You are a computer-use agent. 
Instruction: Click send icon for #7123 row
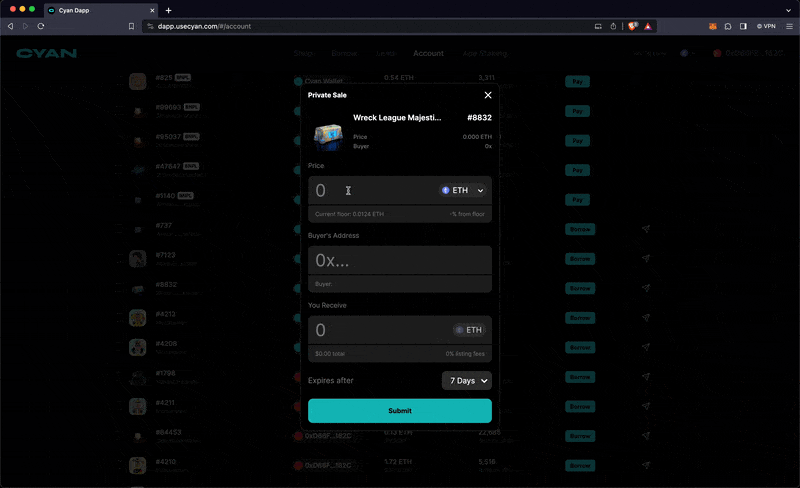pos(646,259)
